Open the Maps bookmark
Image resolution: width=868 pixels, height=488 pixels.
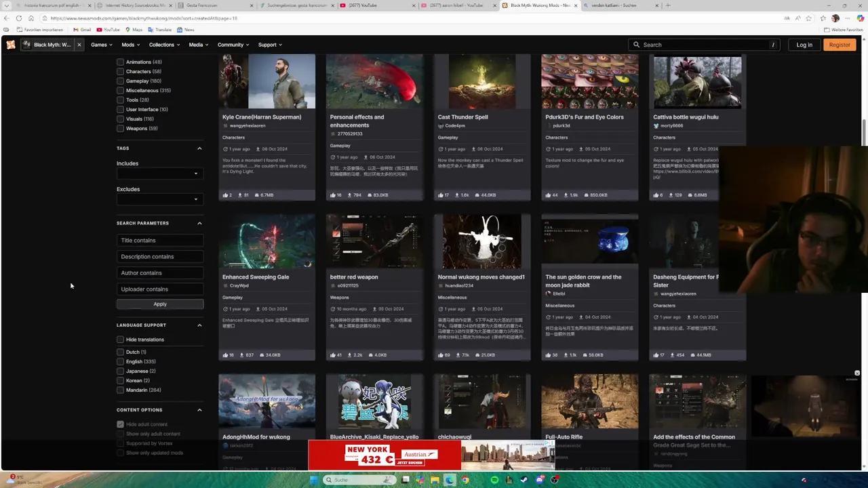click(x=134, y=30)
